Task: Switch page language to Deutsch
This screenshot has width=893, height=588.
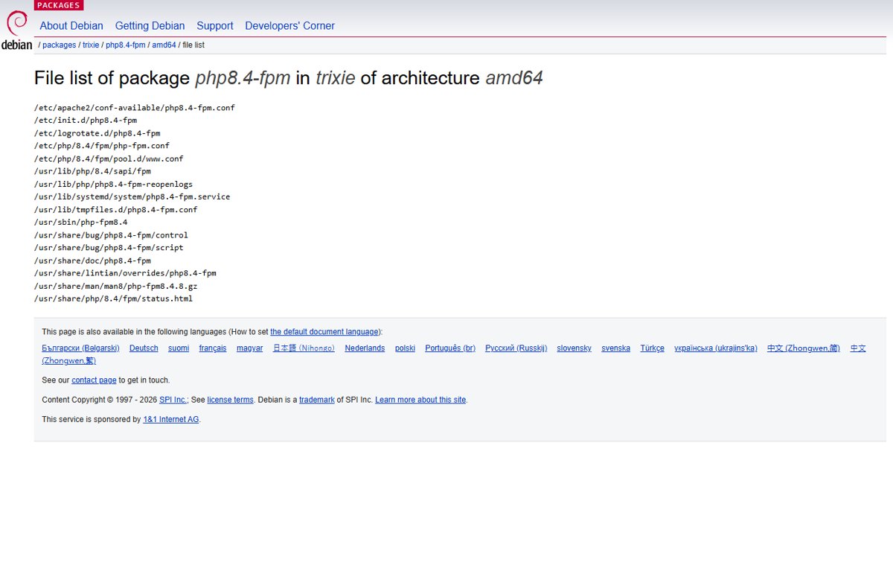Action: coord(144,348)
